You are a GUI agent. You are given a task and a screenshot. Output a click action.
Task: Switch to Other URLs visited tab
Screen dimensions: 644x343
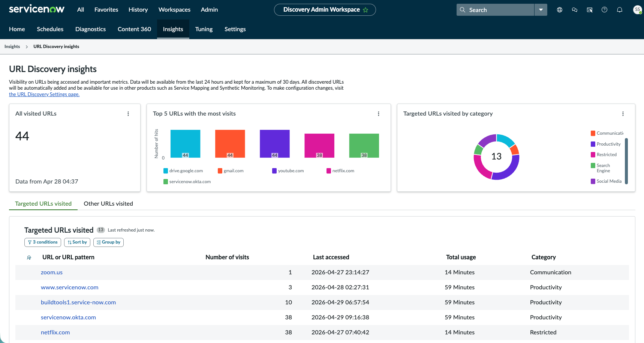tap(108, 204)
